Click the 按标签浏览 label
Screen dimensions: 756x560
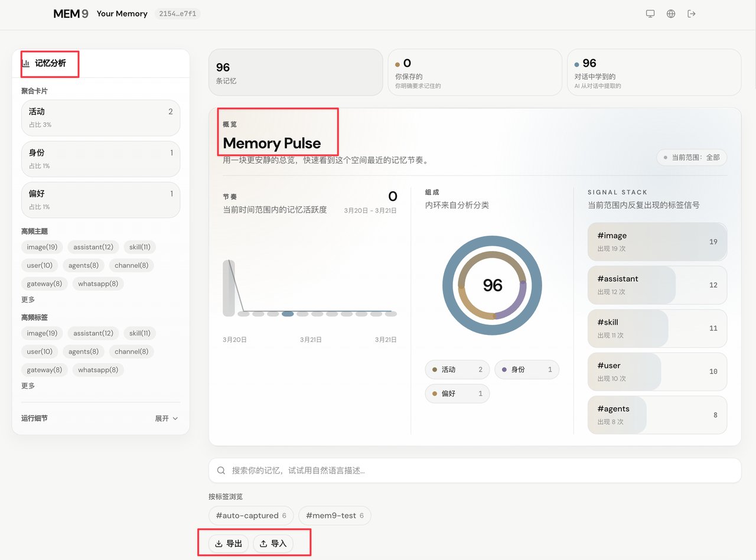(226, 497)
